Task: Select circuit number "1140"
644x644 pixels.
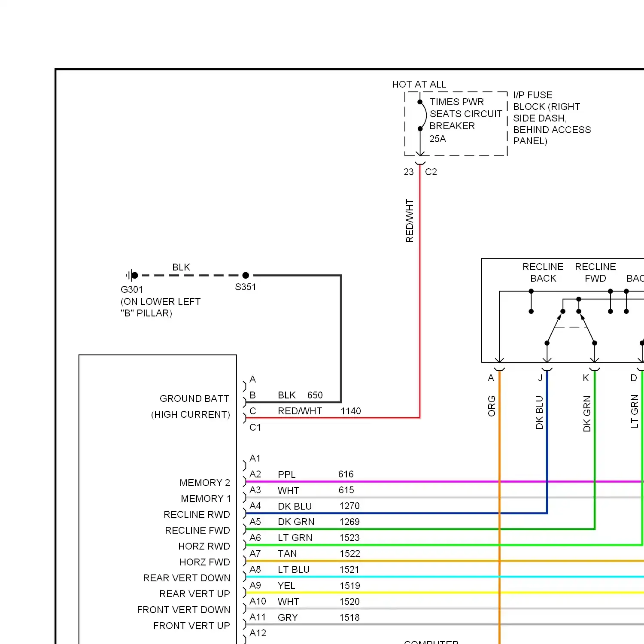Action: point(351,411)
